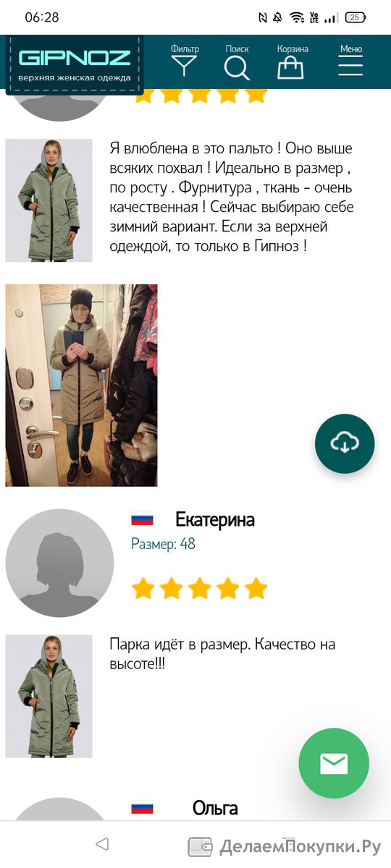Open coat thumbnail beside Екатерина's review

tap(49, 697)
